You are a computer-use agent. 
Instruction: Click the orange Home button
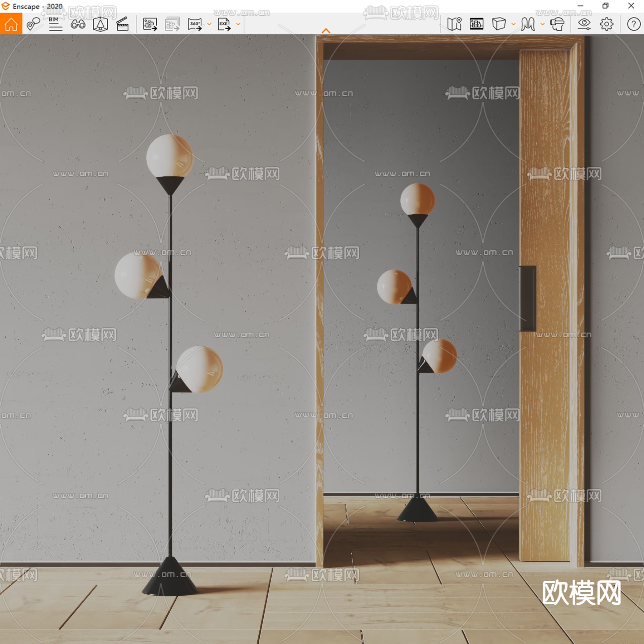point(11,24)
